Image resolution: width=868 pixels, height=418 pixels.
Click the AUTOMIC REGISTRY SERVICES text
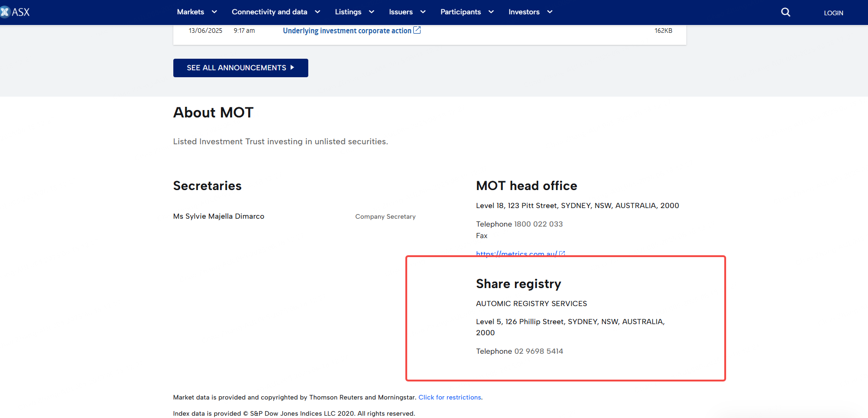coord(532,303)
